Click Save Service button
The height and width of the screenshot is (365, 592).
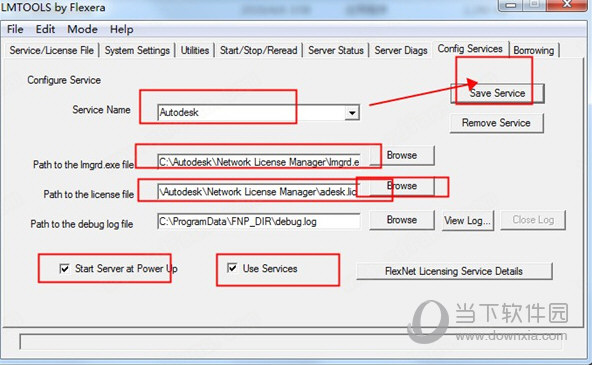tap(497, 93)
